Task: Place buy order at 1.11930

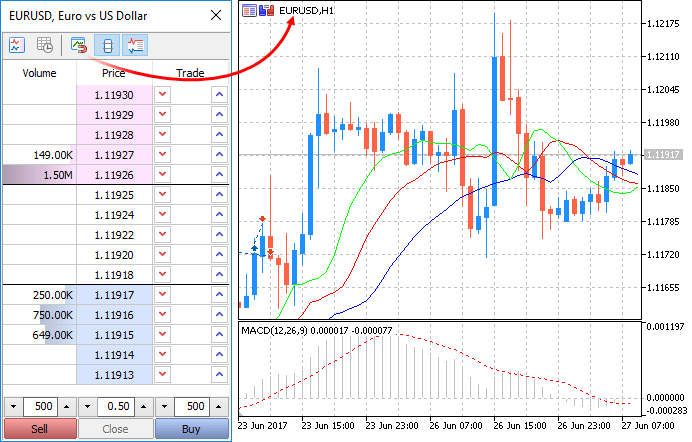Action: [x=219, y=94]
